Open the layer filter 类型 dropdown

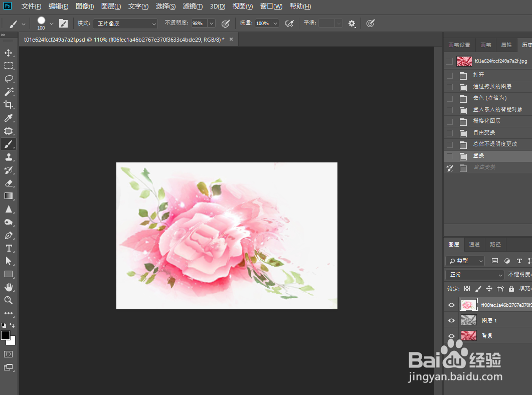pyautogui.click(x=465, y=261)
